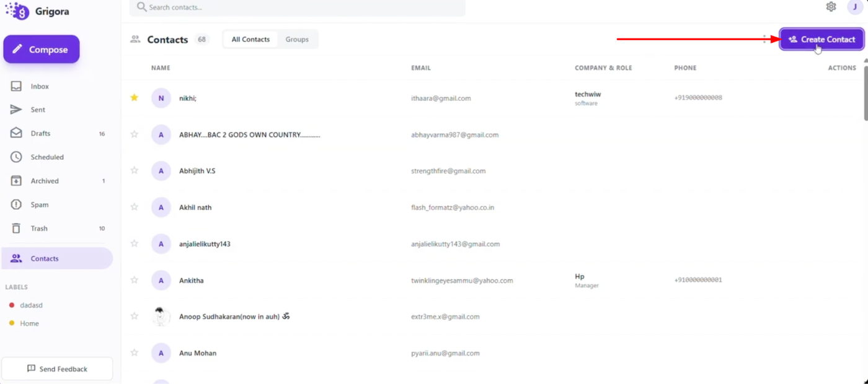
Task: Click the Spam warning icon
Action: (16, 204)
